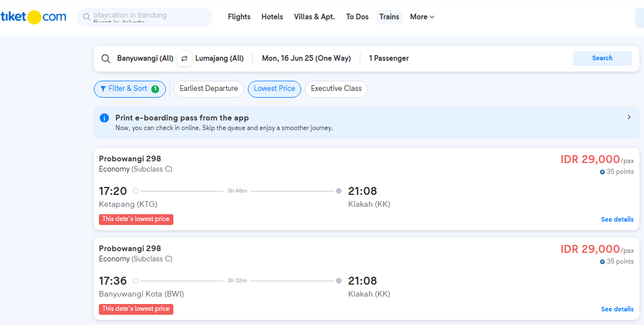Open the date field Mon, 16 Jun 25
This screenshot has height=325, width=644.
click(x=306, y=59)
